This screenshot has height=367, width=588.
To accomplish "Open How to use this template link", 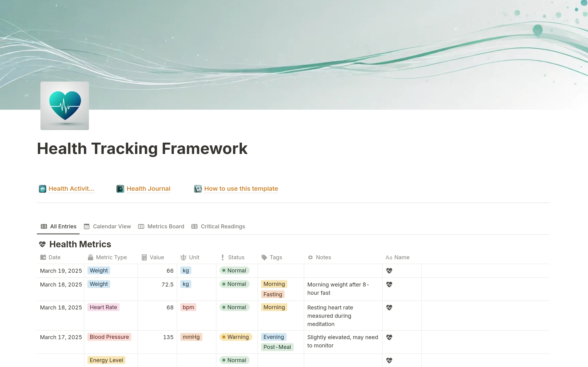I will (x=241, y=189).
